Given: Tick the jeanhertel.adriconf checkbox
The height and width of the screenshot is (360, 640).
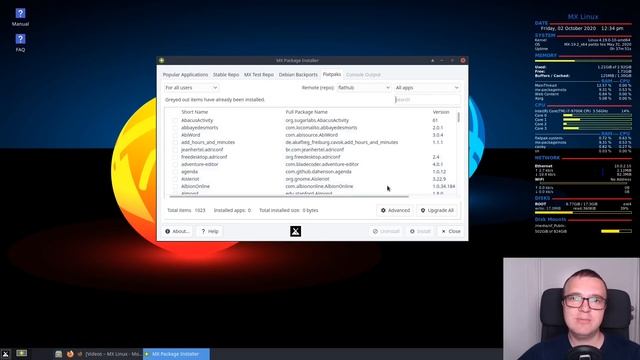Looking at the screenshot, I should point(175,150).
